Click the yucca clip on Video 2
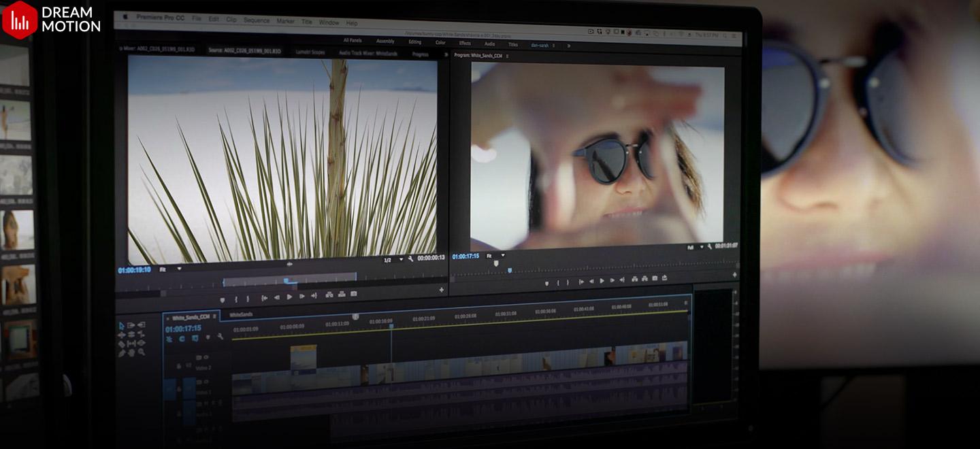 coord(304,358)
